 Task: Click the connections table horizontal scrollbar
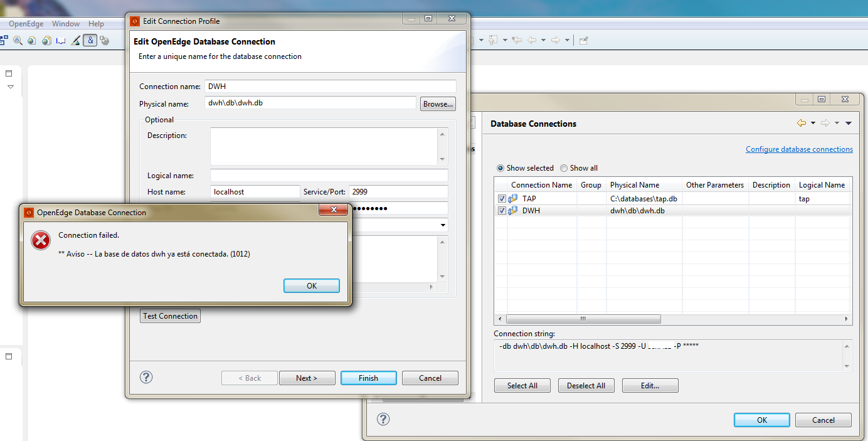click(583, 319)
